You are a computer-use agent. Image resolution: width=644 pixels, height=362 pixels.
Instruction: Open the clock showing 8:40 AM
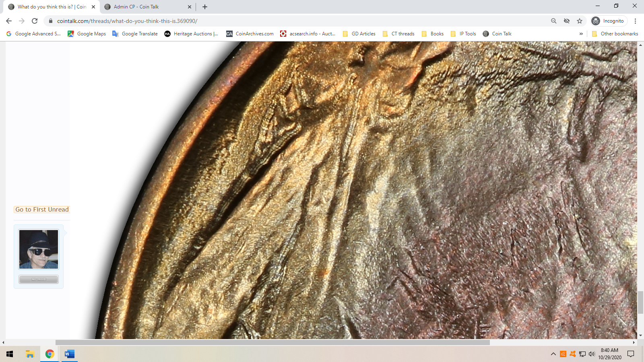tap(609, 354)
